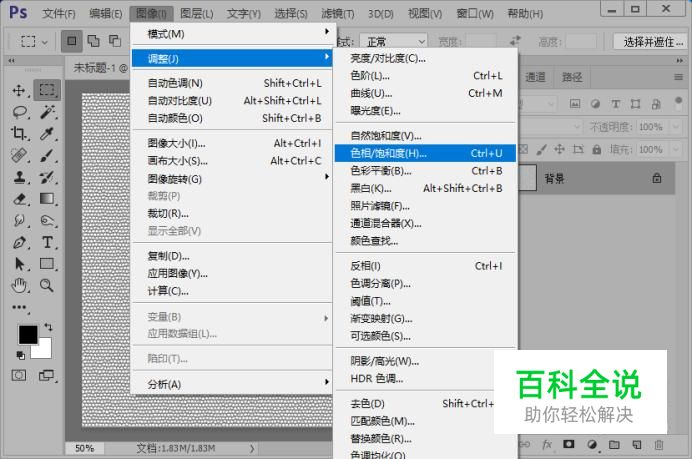
Task: Select the Magic Wand tool
Action: click(47, 112)
